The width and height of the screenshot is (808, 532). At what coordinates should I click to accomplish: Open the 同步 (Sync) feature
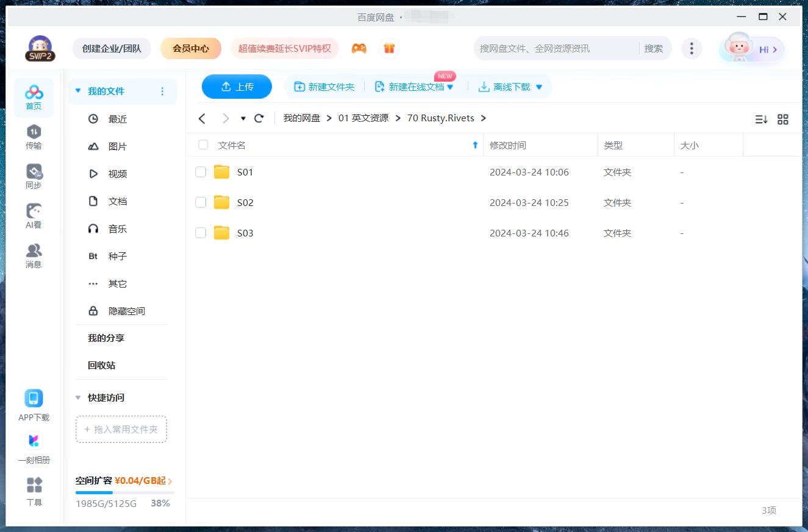(x=34, y=176)
